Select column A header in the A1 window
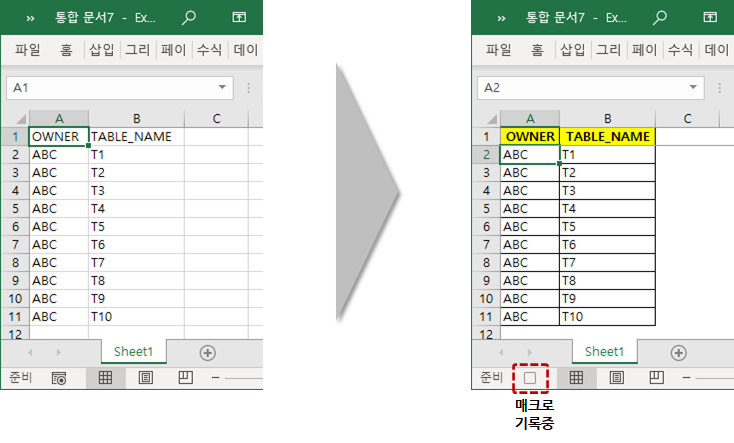This screenshot has height=443, width=734. [59, 118]
